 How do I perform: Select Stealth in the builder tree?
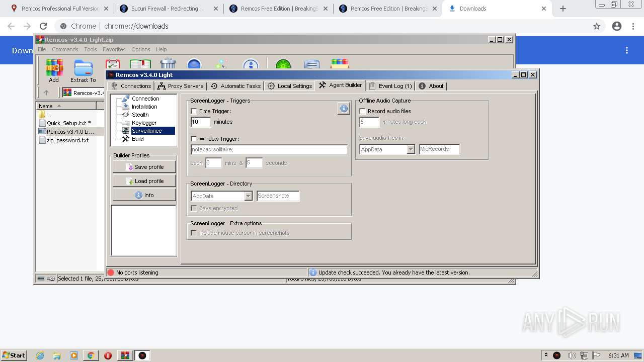140,115
